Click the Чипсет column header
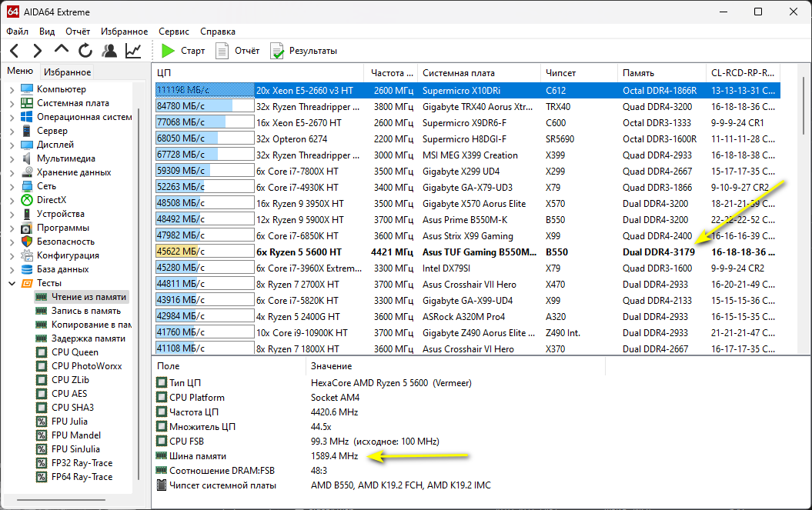 pos(579,73)
